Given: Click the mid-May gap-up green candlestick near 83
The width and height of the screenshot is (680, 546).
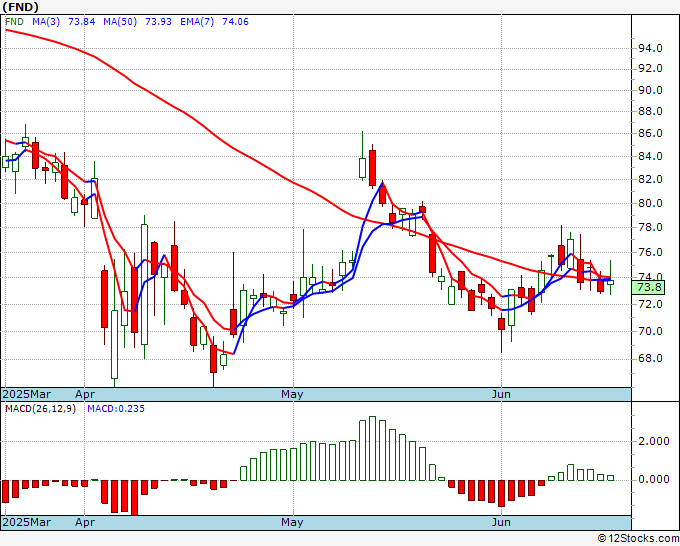Looking at the screenshot, I should (363, 168).
